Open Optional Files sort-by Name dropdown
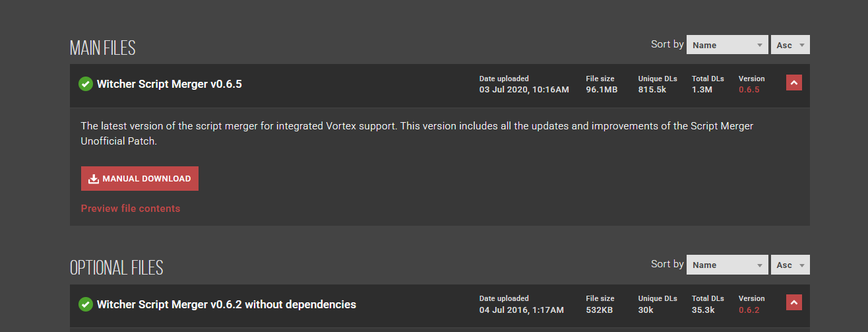868x332 pixels. 727,265
